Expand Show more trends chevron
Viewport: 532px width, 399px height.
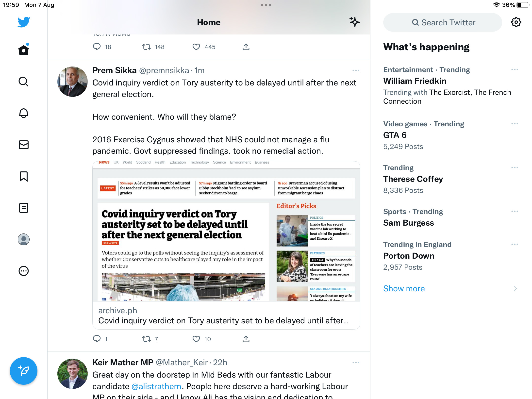coord(515,288)
